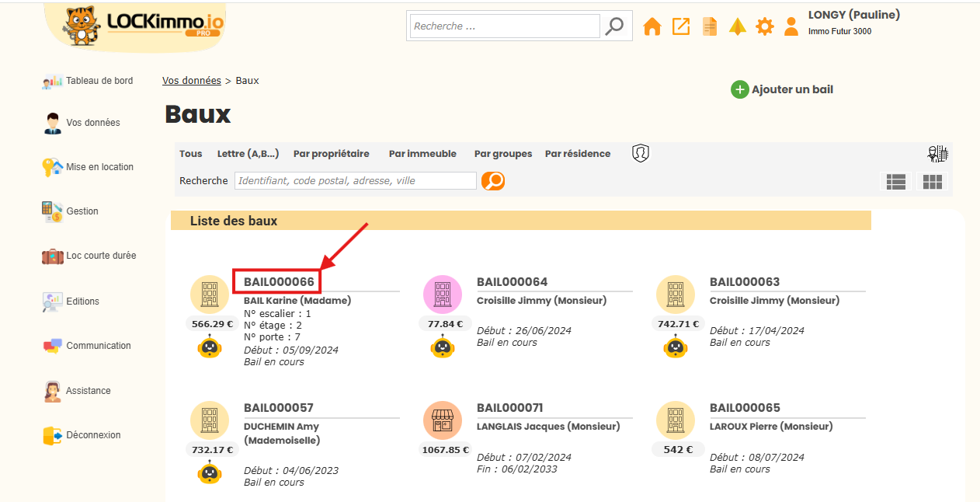Click the Communication speech bubbles icon
This screenshot has height=502, width=980.
(53, 346)
